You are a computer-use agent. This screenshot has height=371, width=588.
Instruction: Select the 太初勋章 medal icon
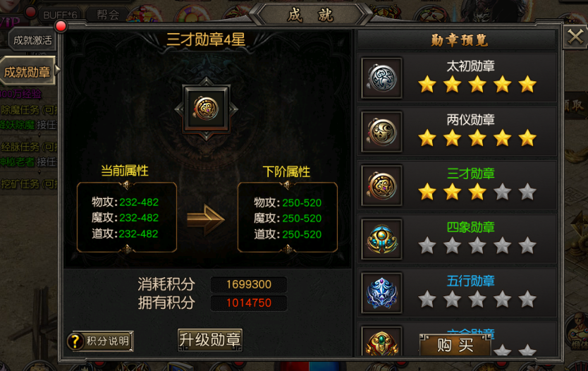point(381,78)
